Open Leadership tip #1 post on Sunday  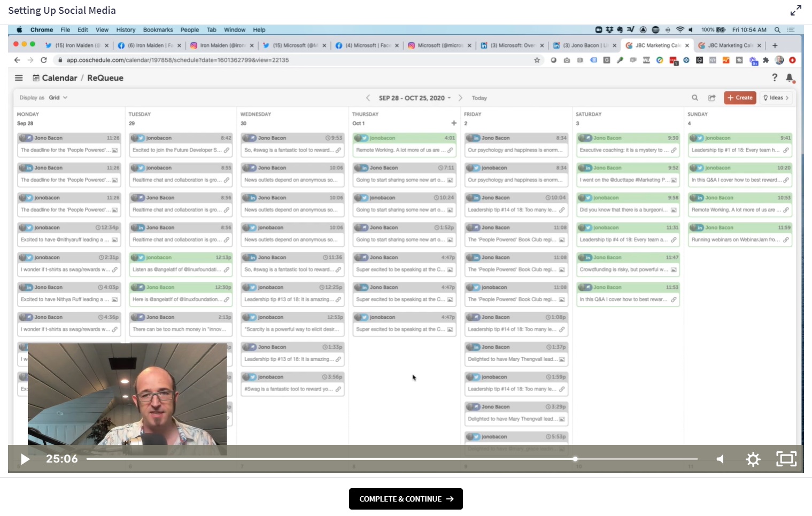coord(740,144)
